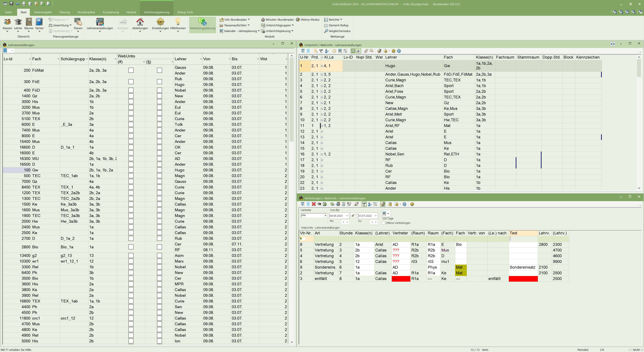
Task: Open Unterrichtsplanung module button
Action: point(277,31)
